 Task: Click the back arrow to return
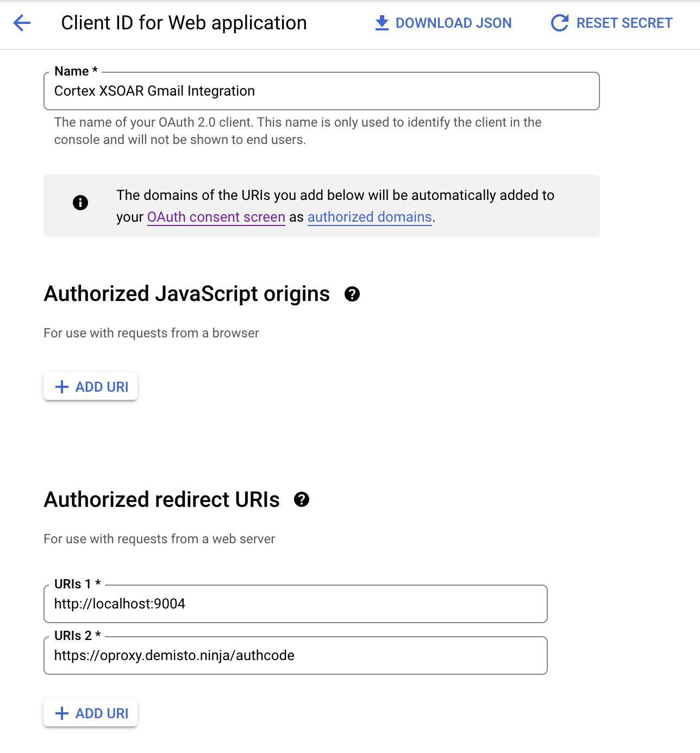click(21, 23)
